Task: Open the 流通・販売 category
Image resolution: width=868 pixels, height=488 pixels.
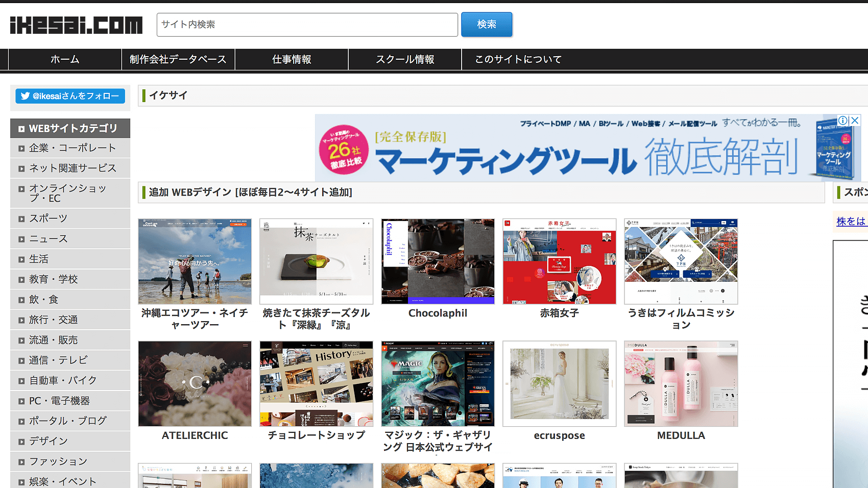Action: 70,340
